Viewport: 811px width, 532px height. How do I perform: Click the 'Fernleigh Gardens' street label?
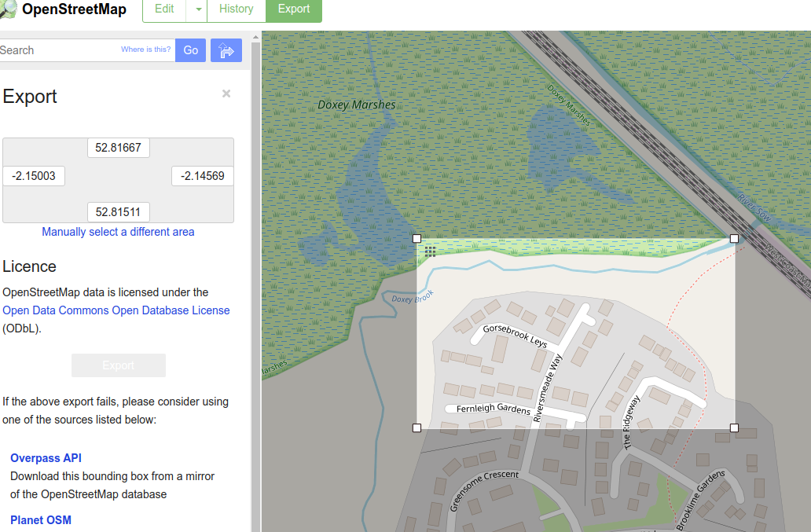[x=494, y=409]
